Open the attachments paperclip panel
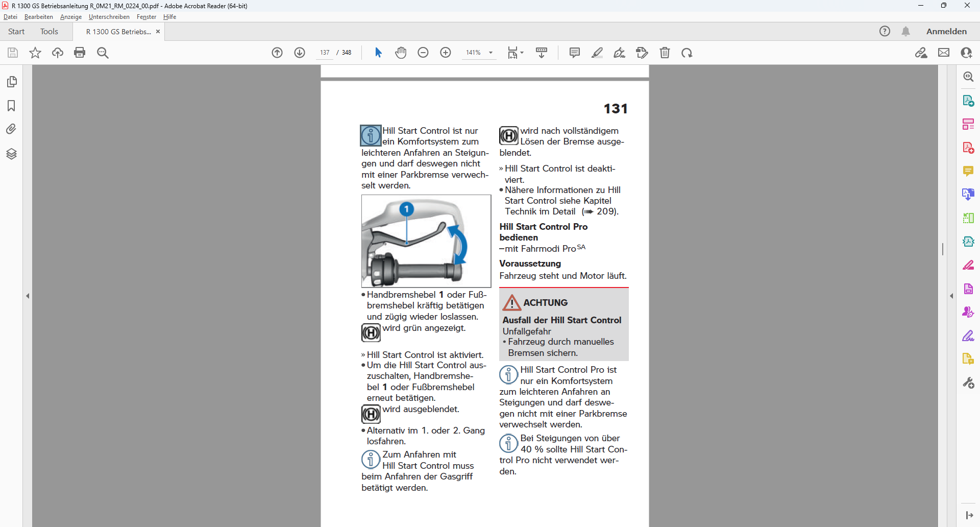Viewport: 980px width, 527px height. (11, 129)
